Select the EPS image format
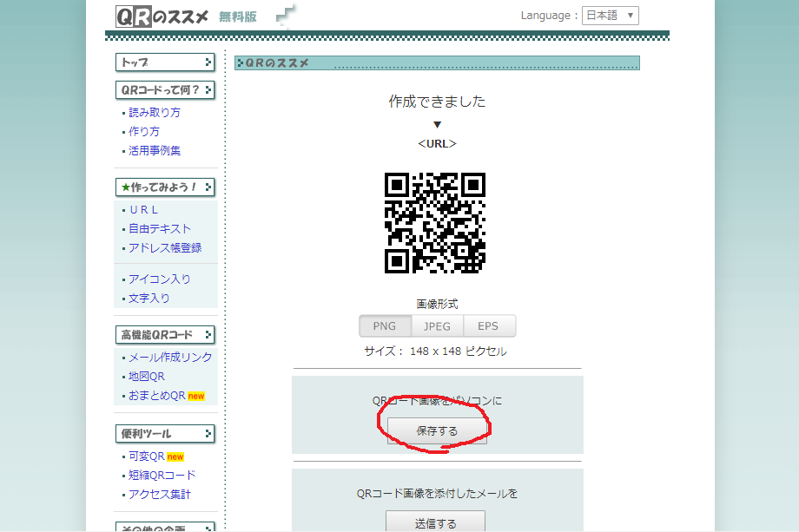Viewport: 799px width, 532px height. pos(489,325)
